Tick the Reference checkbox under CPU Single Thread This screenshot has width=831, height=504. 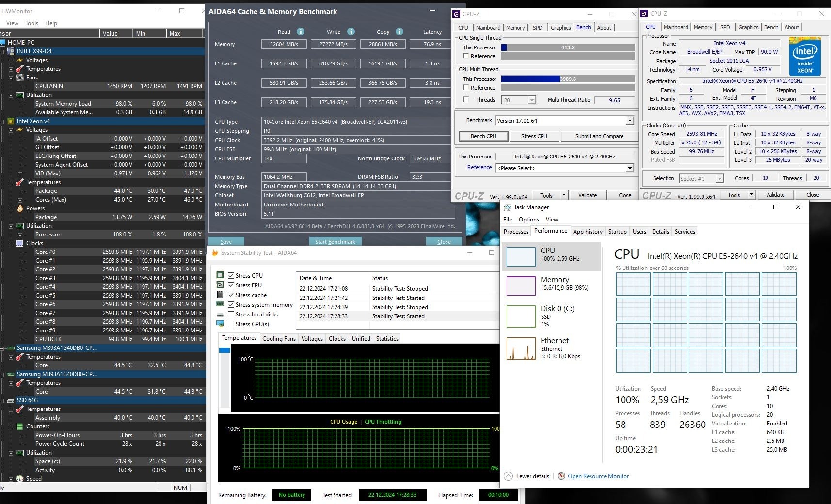(466, 56)
